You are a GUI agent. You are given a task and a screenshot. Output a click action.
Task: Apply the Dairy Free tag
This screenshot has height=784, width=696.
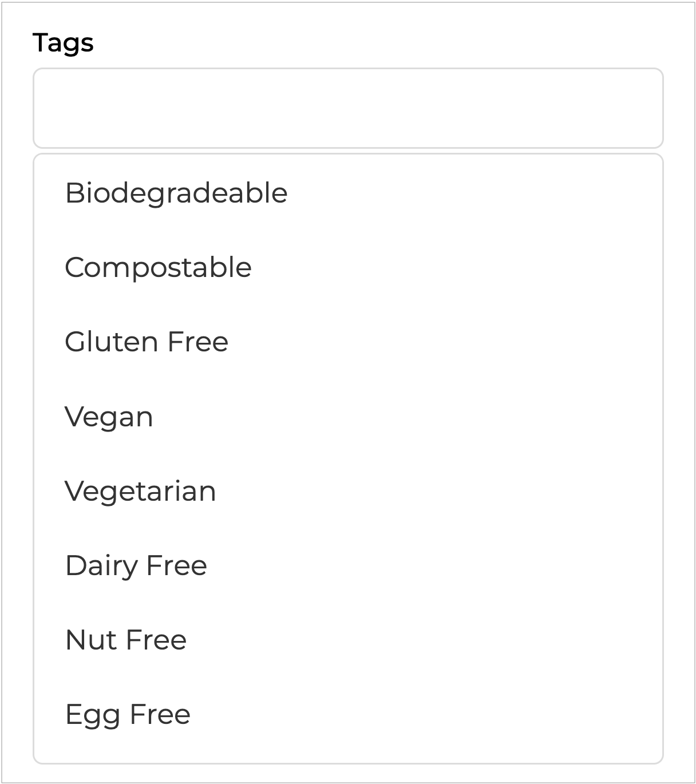pos(136,565)
